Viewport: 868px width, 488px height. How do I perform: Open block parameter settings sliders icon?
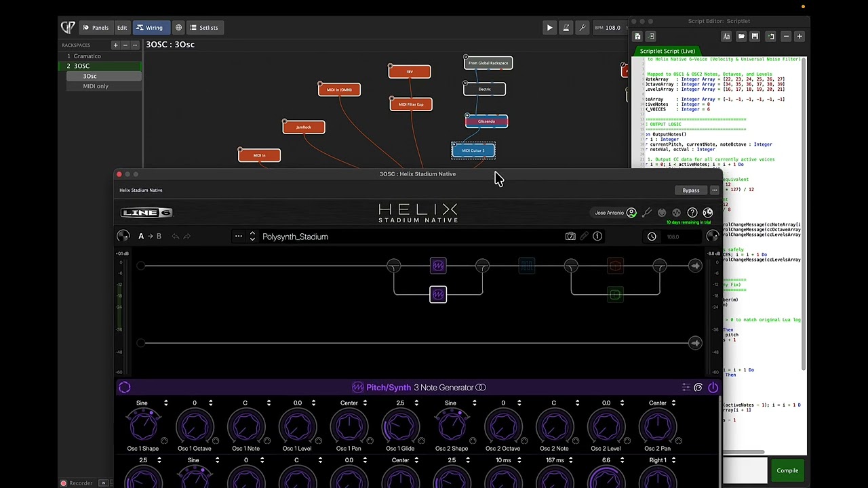[x=686, y=388]
